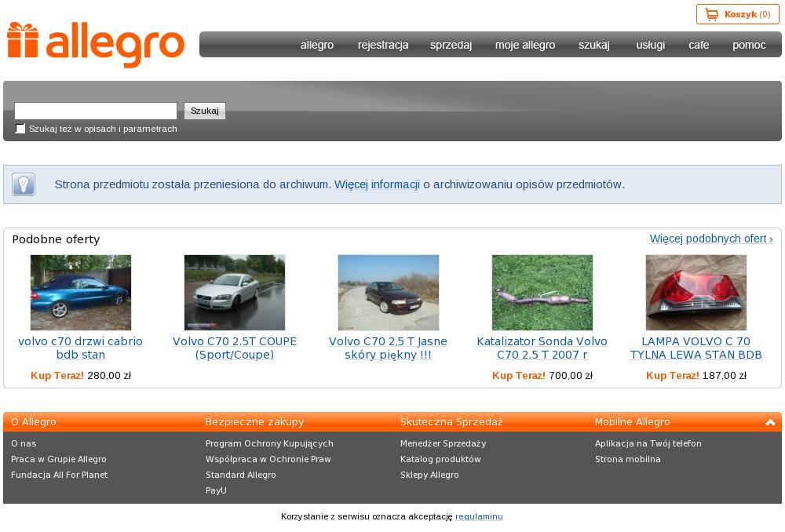The height and width of the screenshot is (532, 785).
Task: Open 'volvo c70 drzwi cabrio bdb stan' offer
Action: click(81, 348)
